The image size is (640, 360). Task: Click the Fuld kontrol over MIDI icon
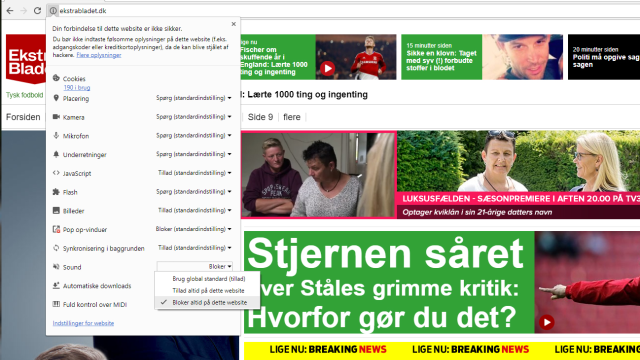(56, 304)
